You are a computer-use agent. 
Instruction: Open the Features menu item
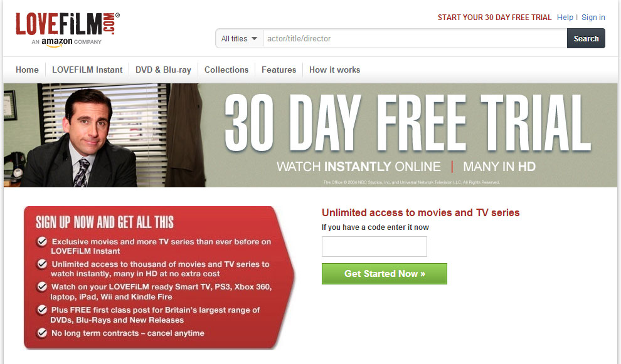279,70
